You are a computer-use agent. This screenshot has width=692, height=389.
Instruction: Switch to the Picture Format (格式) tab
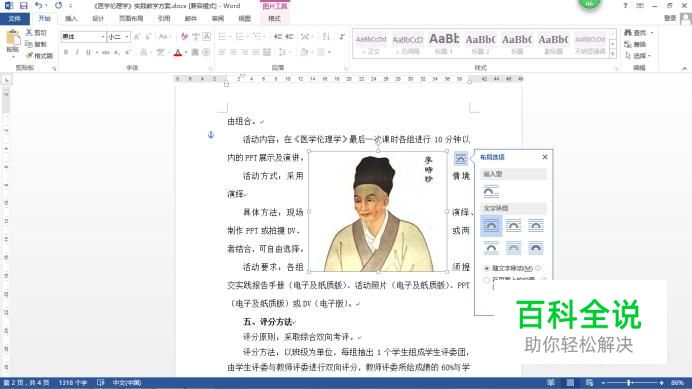point(275,19)
